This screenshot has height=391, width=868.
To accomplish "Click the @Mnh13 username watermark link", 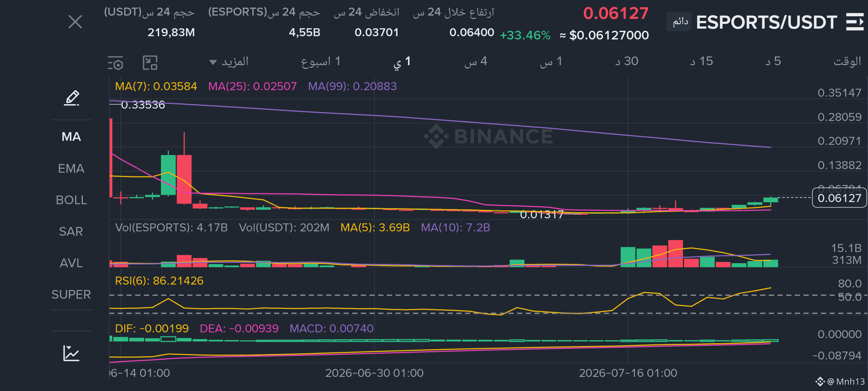I will (x=840, y=382).
